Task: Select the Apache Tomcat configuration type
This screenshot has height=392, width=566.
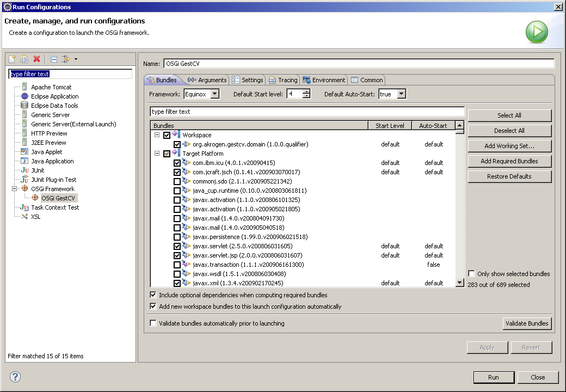Action: [51, 87]
